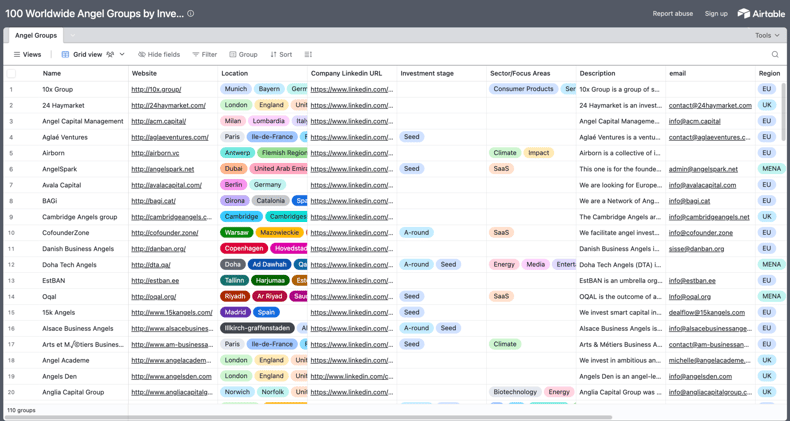
Task: Expand the tables list chevron
Action: [72, 36]
